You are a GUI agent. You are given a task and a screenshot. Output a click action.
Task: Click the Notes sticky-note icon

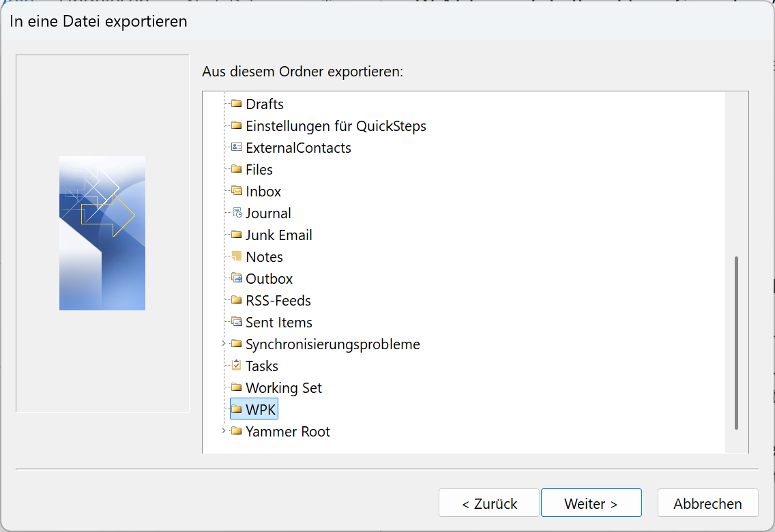tap(237, 256)
